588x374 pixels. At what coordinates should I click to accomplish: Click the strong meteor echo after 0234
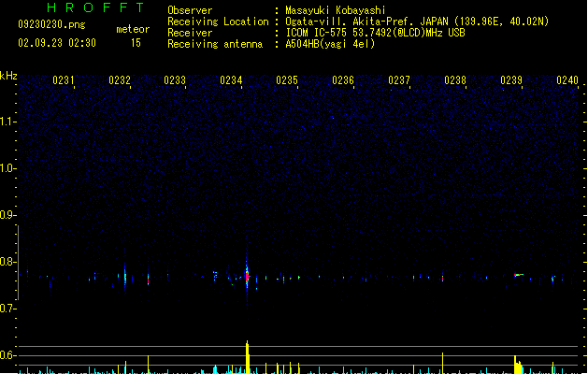(x=247, y=277)
